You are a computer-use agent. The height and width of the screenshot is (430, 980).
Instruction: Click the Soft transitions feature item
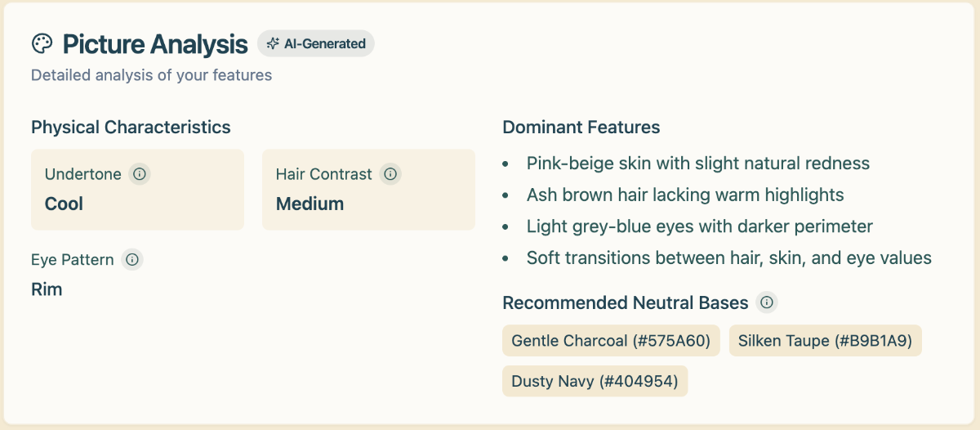click(x=728, y=258)
